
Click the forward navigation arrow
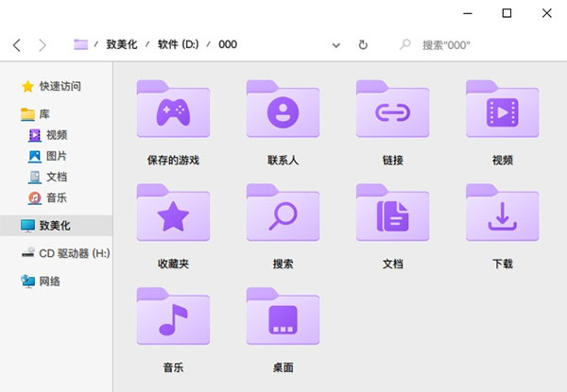click(x=42, y=44)
